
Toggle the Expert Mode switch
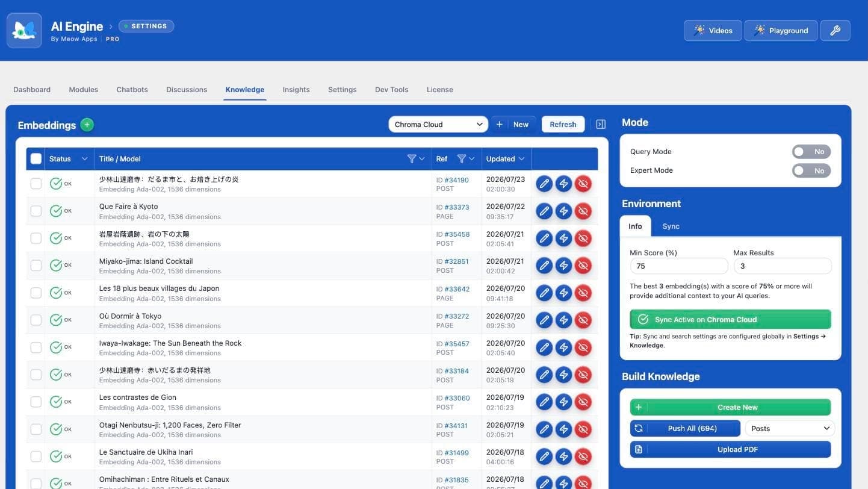click(811, 170)
